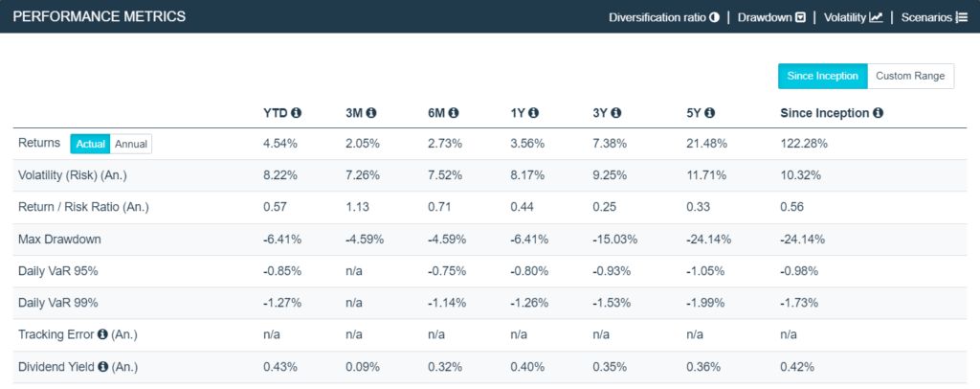Open the Scenarios list
The height and width of the screenshot is (389, 980).
[934, 17]
